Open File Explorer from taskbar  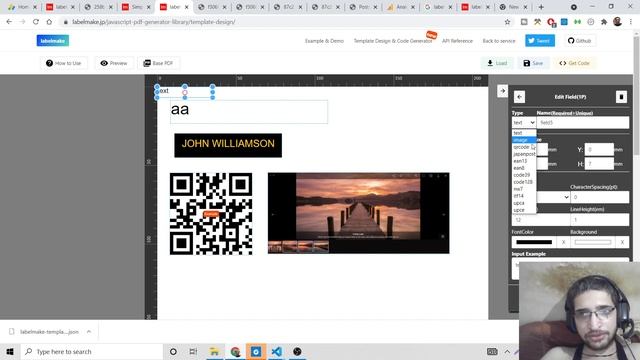[x=214, y=351]
